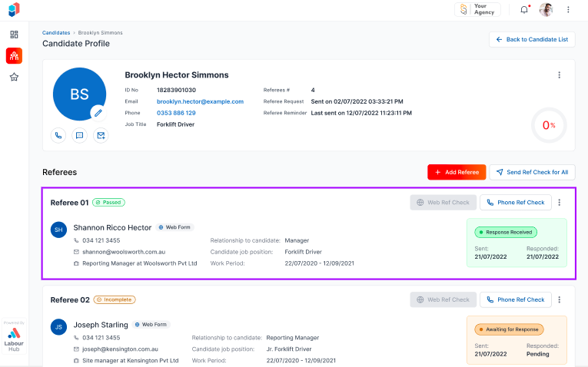588x367 pixels.
Task: Open candidate email address link
Action: pos(200,101)
